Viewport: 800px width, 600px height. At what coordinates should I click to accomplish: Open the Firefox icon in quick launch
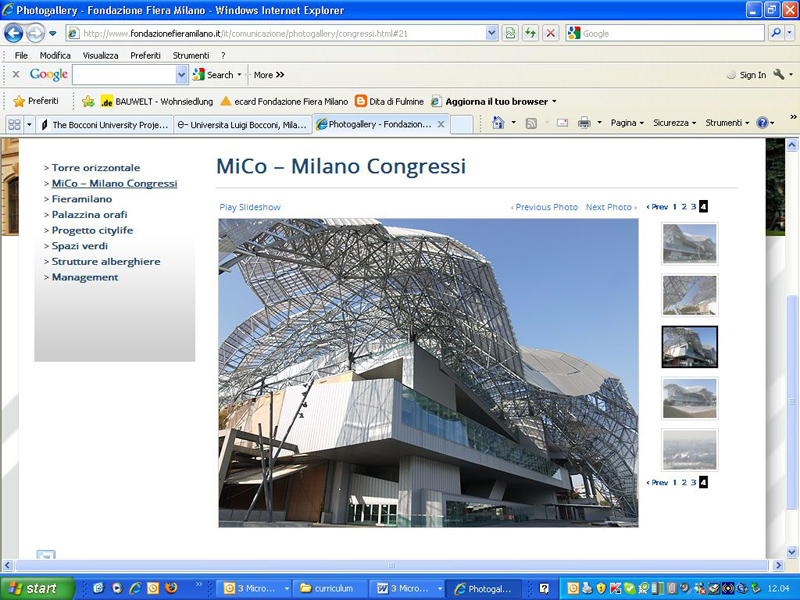(x=171, y=588)
